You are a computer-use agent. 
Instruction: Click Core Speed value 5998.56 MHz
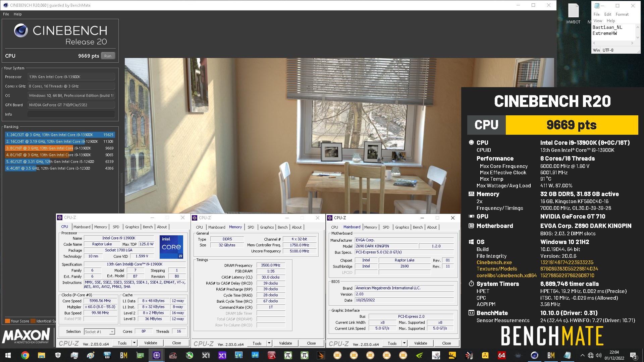(x=100, y=301)
